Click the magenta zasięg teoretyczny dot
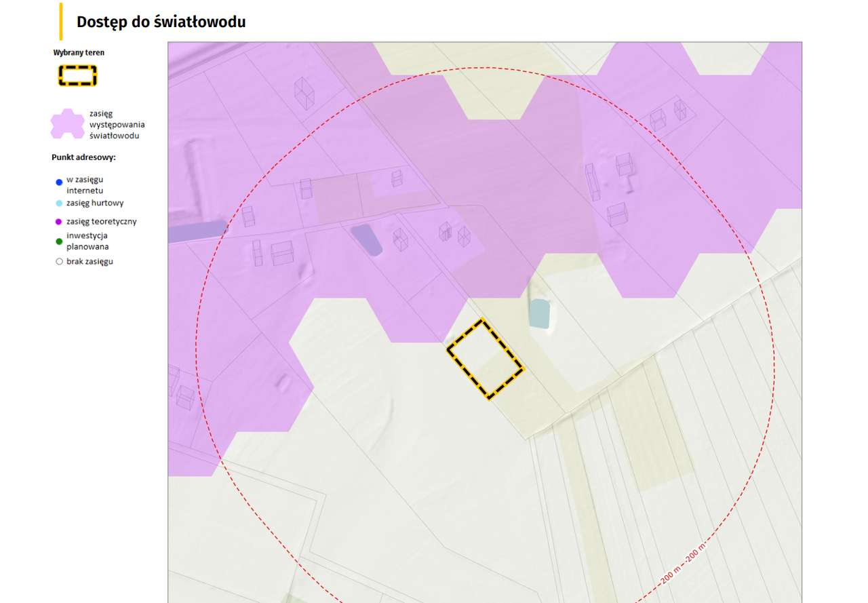The height and width of the screenshot is (603, 868). pos(58,222)
